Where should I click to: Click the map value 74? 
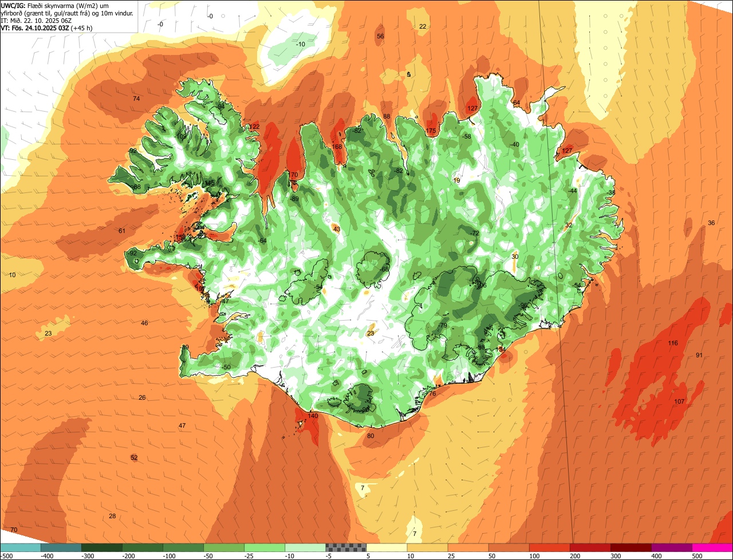point(136,99)
